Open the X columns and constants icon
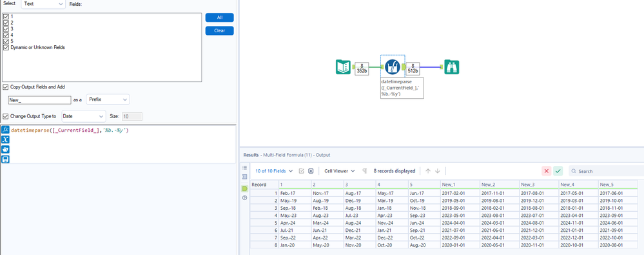 coord(6,140)
